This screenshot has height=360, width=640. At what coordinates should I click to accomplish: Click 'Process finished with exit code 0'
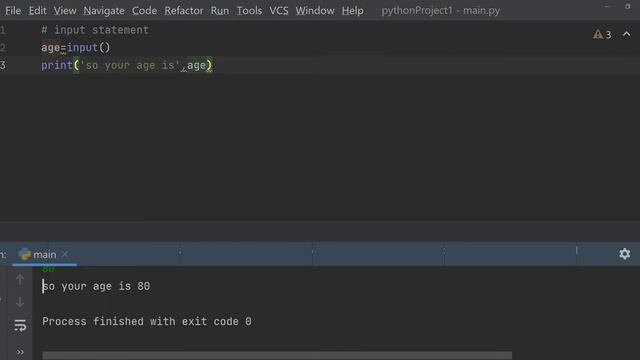coord(147,322)
